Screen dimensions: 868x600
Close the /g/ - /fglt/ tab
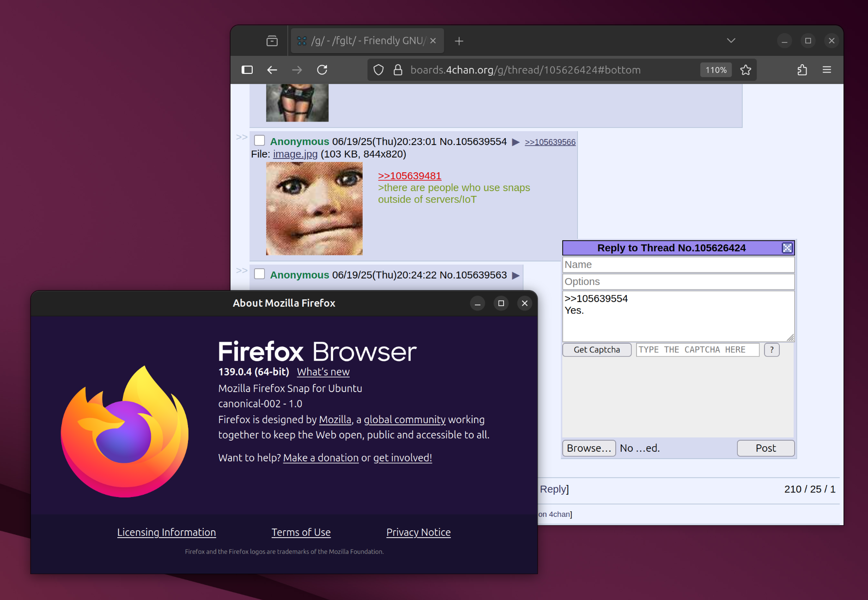tap(433, 41)
